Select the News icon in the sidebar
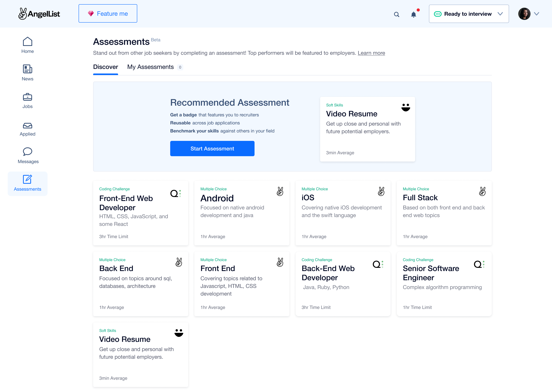 [x=27, y=69]
